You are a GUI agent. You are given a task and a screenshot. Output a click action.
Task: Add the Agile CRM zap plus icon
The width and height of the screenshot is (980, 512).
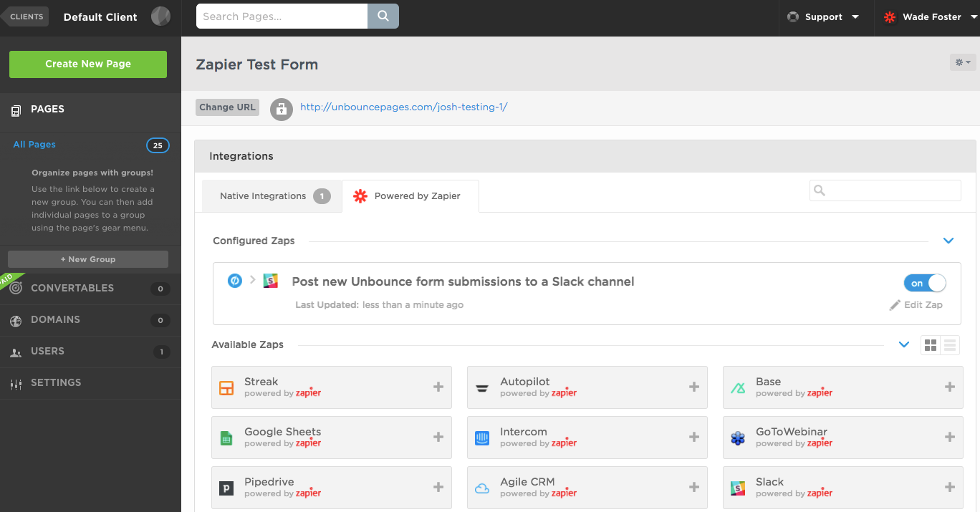coord(694,487)
